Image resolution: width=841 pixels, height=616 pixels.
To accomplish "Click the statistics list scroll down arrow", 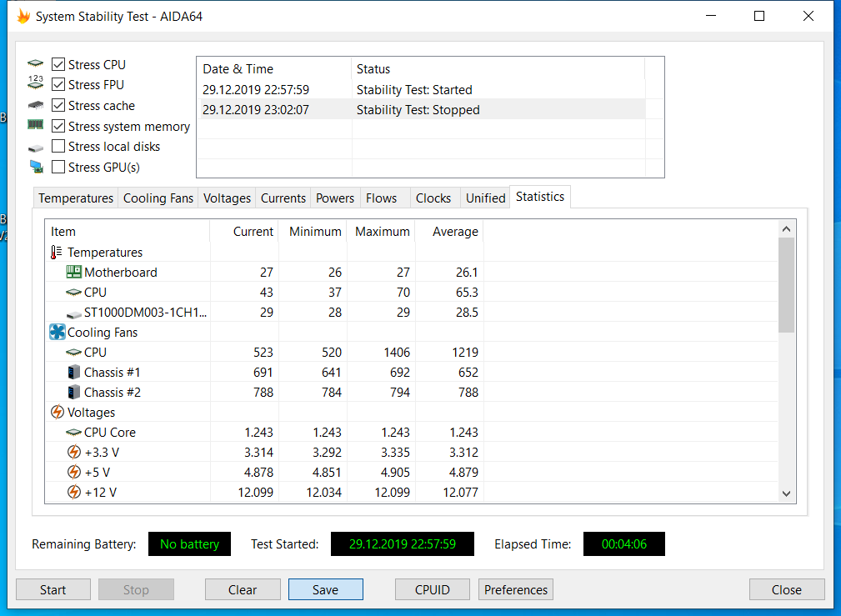I will (x=786, y=493).
